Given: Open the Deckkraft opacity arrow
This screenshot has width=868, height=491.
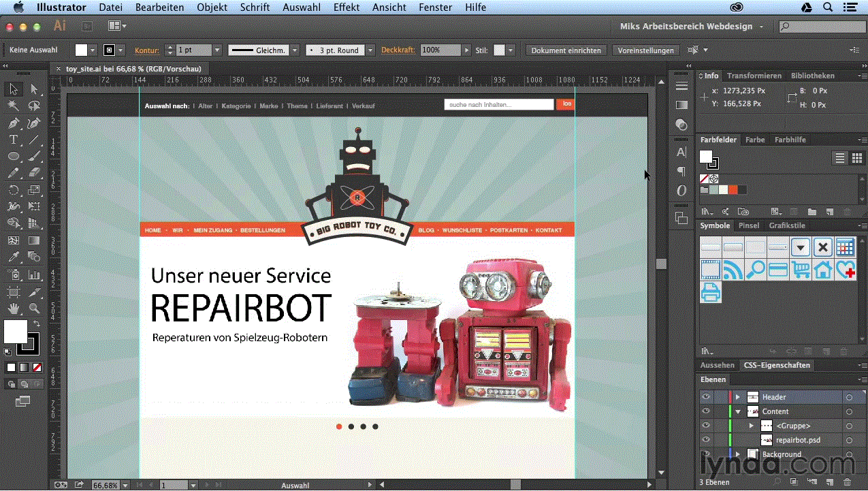Looking at the screenshot, I should (x=466, y=50).
